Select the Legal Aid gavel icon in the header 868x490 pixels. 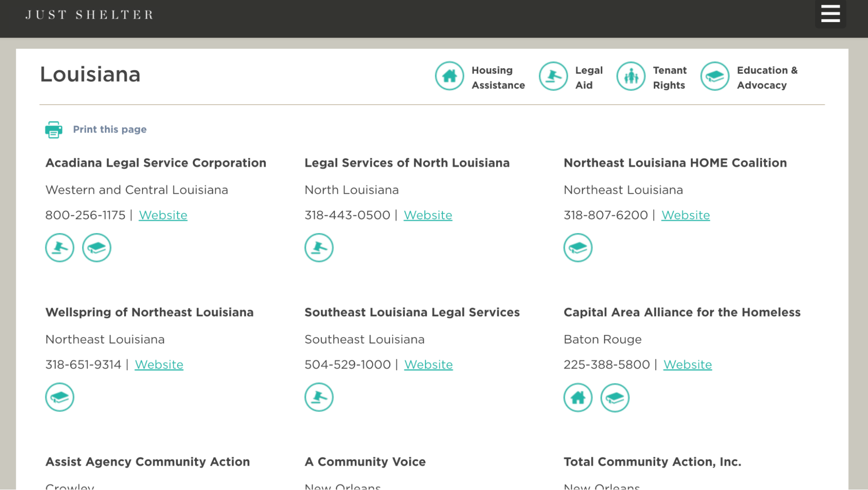(x=553, y=76)
